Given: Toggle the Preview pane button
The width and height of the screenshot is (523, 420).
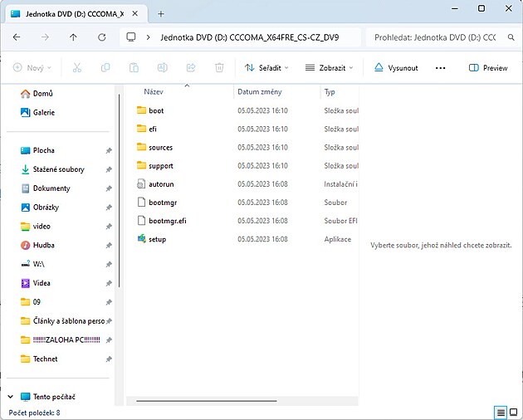Looking at the screenshot, I should (x=488, y=68).
